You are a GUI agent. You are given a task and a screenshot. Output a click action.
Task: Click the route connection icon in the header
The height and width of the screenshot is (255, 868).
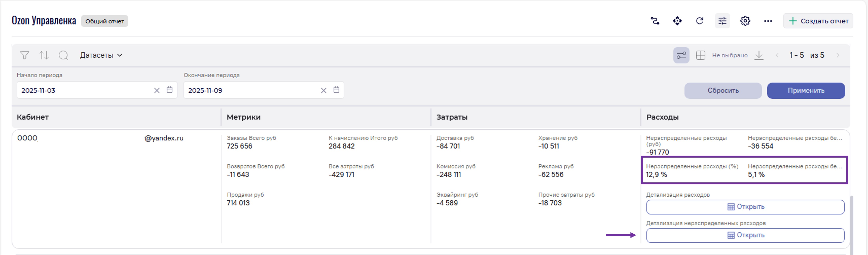(655, 21)
